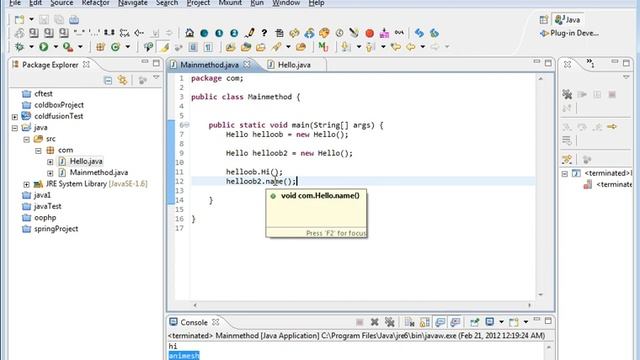Image resolution: width=640 pixels, height=360 pixels.
Task: Collapse the terminated launch node in Debug view
Action: coord(565,174)
